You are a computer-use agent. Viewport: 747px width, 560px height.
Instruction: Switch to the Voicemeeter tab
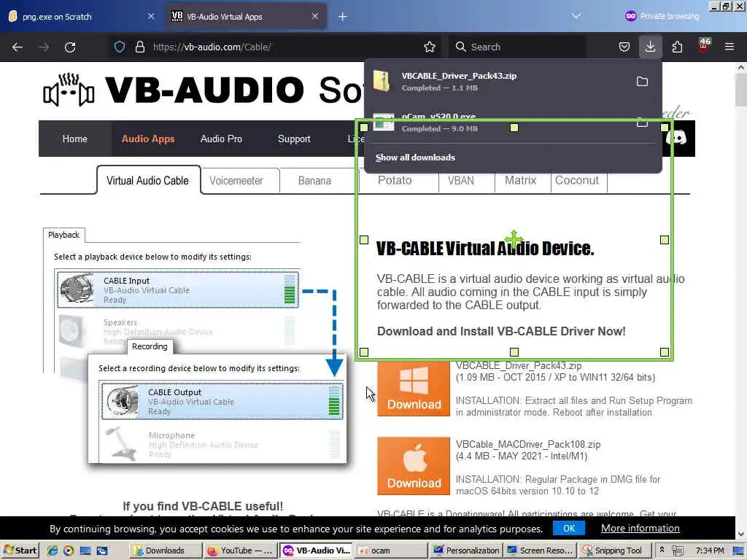[236, 181]
